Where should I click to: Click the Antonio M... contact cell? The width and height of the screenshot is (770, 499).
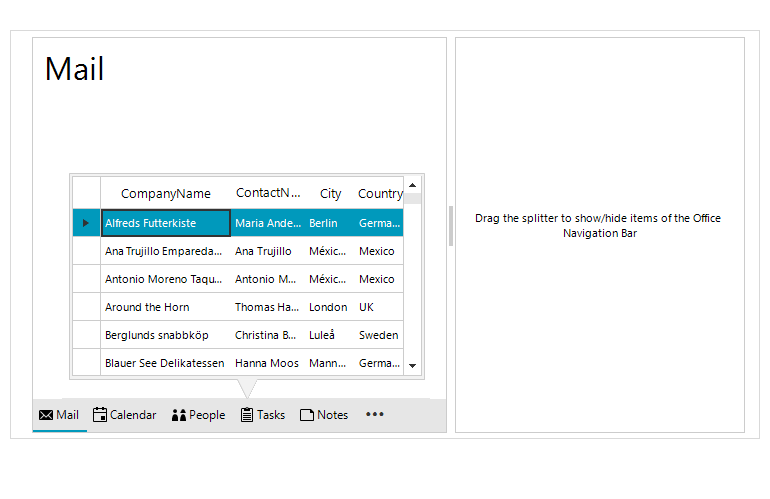click(268, 279)
